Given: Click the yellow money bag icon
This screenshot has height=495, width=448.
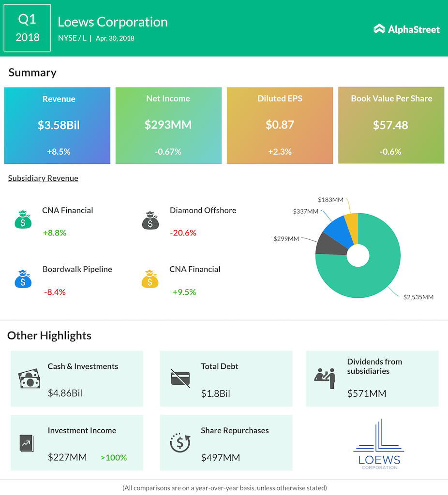Looking at the screenshot, I should (150, 279).
